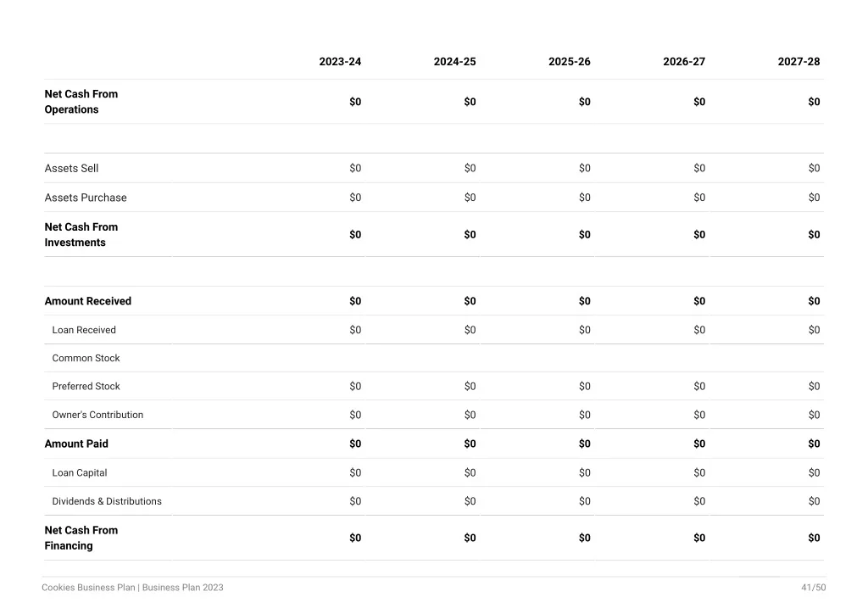The image size is (868, 614).
Task: Click the Net Cash From Investments label
Action: (81, 235)
